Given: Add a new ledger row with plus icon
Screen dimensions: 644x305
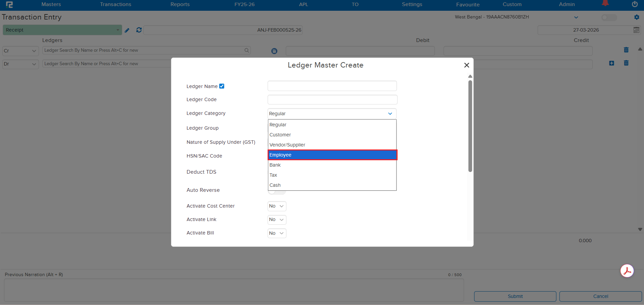Looking at the screenshot, I should pos(611,63).
